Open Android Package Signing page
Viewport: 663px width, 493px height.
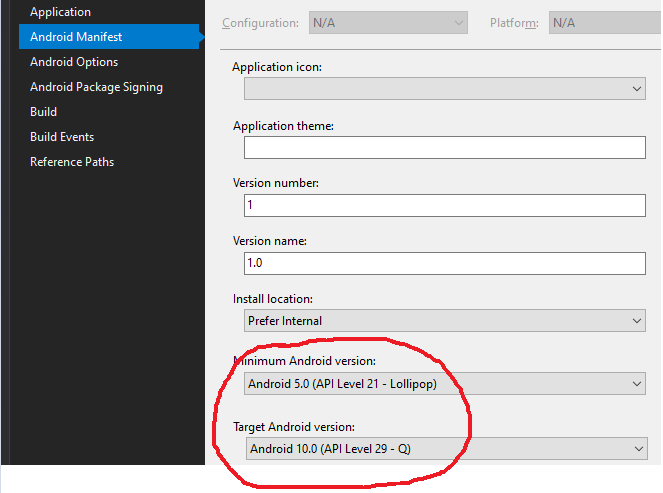tap(96, 87)
